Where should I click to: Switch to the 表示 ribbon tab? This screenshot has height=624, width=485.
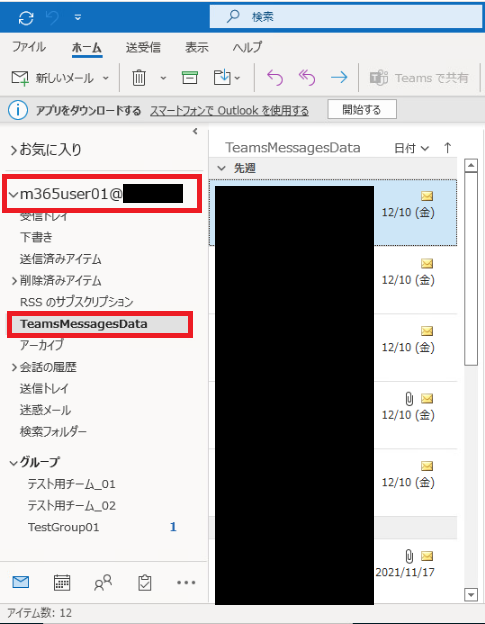[197, 48]
